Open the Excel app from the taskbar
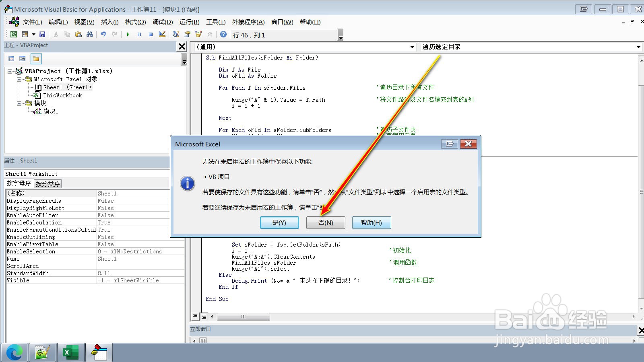Image resolution: width=644 pixels, height=362 pixels. (71, 353)
